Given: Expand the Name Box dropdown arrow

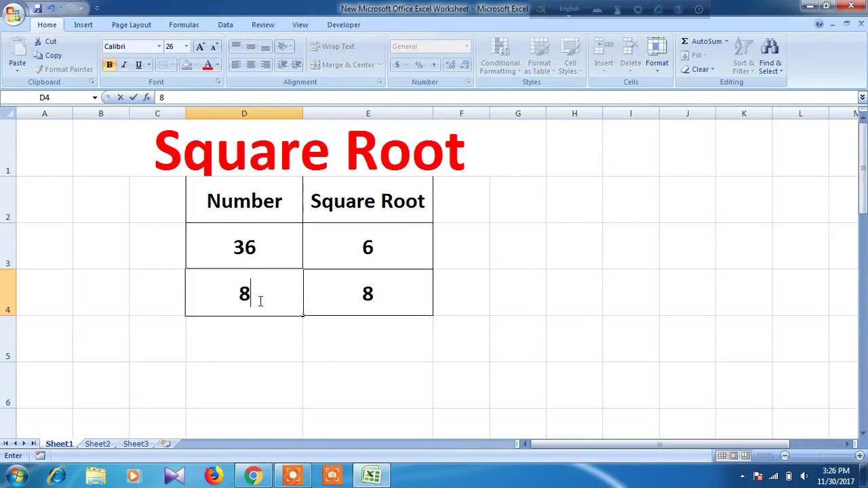Looking at the screenshot, I should pyautogui.click(x=94, y=98).
